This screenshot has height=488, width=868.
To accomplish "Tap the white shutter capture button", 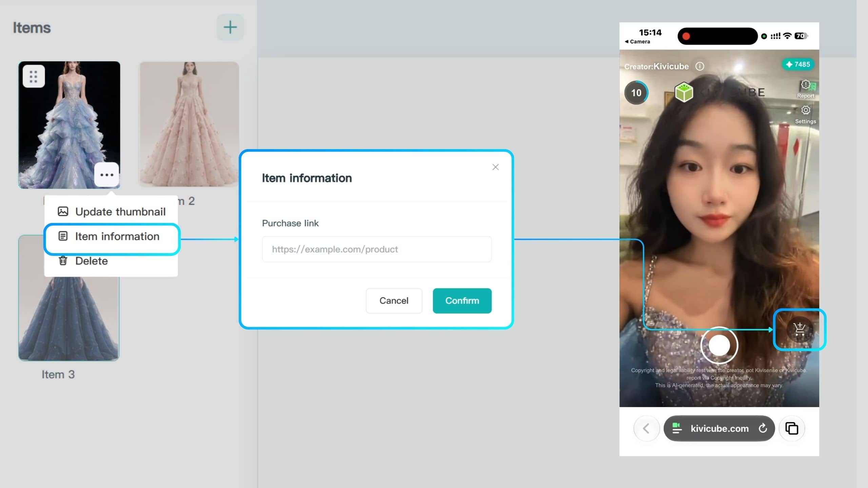I will tap(719, 345).
